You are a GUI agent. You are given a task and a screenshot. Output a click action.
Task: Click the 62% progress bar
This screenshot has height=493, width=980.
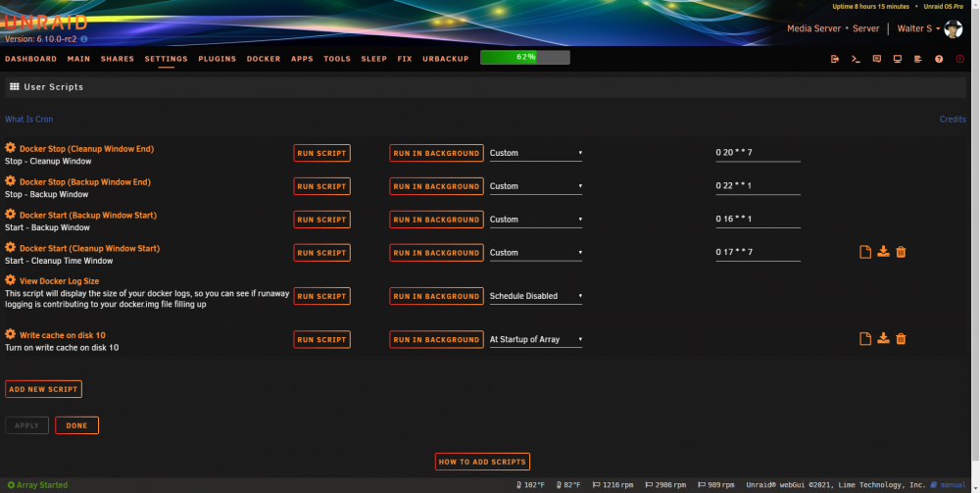[x=525, y=58]
